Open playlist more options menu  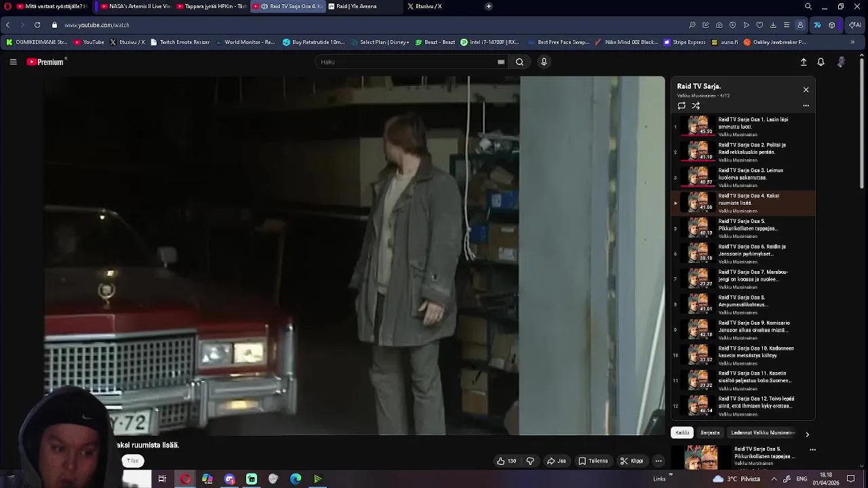tap(806, 106)
